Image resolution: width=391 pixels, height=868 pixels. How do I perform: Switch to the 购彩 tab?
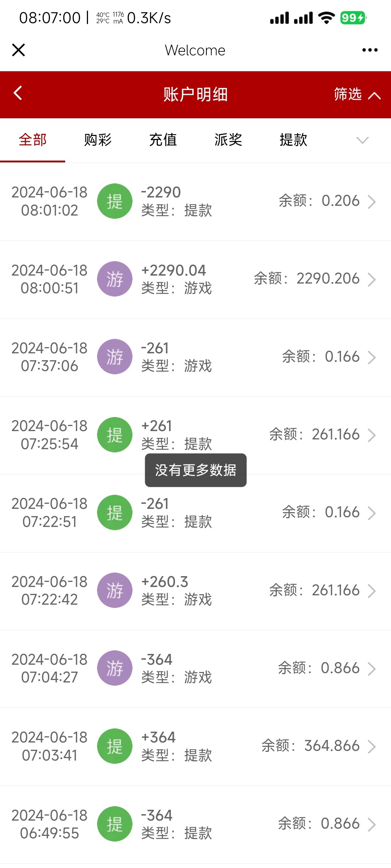98,140
